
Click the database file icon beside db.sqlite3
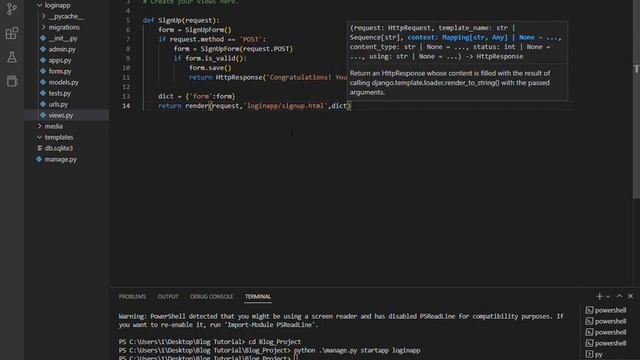tap(40, 148)
